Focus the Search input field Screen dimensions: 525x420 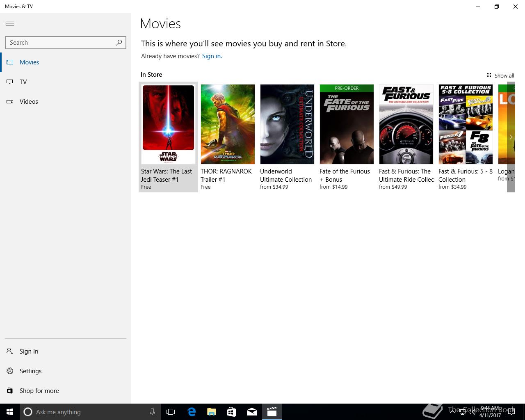66,43
